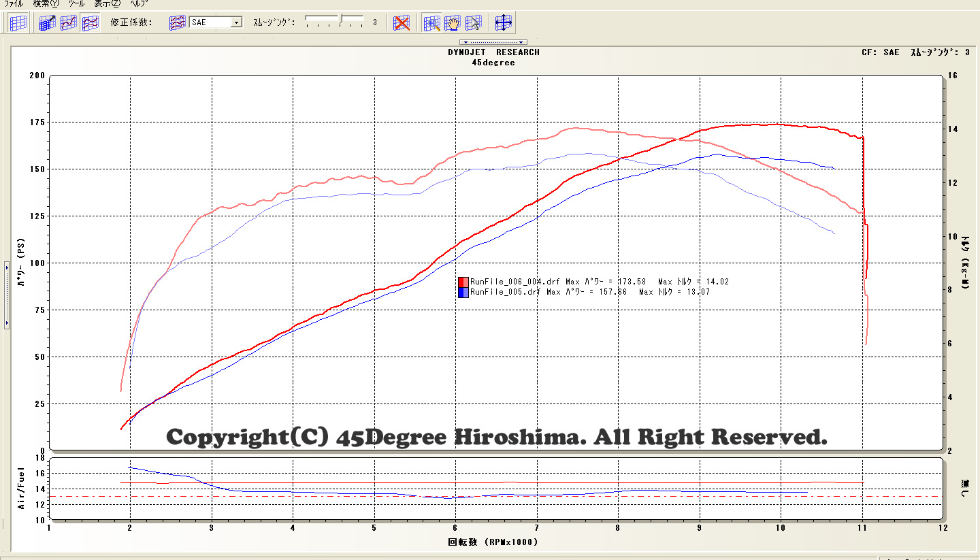The image size is (980, 560).
Task: Click the blue swatch for RunFile_005.drf
Action: tap(463, 292)
